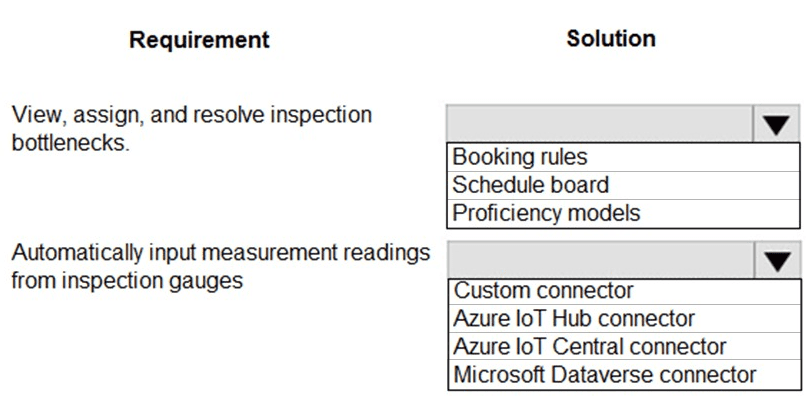Click the Solution column header
The height and width of the screenshot is (396, 806).
pyautogui.click(x=611, y=39)
